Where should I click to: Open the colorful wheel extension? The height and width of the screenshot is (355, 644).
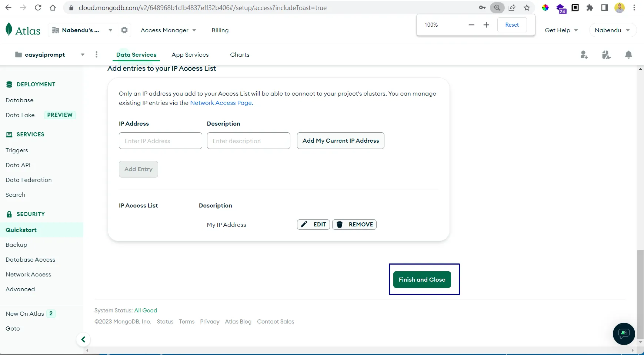tap(545, 7)
